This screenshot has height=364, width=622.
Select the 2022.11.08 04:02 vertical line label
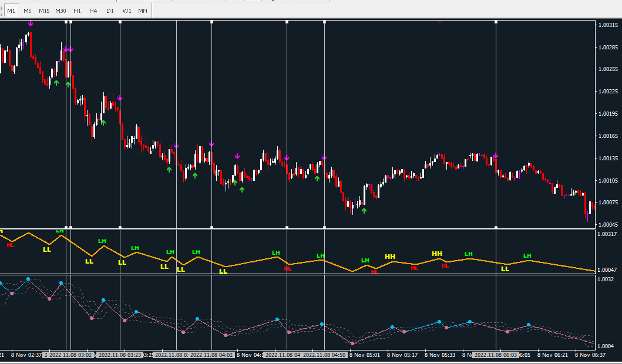tap(211, 355)
